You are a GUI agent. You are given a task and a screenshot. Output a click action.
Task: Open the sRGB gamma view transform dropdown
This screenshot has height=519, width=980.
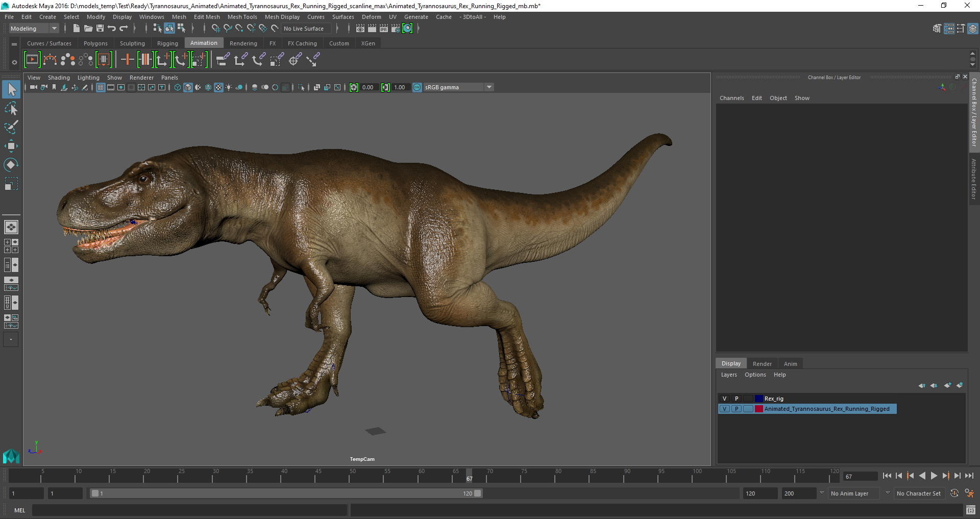tap(458, 87)
